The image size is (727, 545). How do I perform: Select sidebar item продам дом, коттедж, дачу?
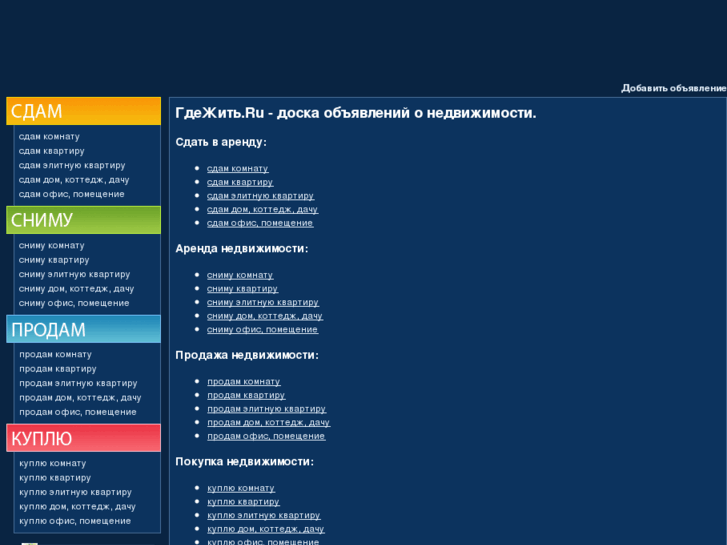(80, 398)
